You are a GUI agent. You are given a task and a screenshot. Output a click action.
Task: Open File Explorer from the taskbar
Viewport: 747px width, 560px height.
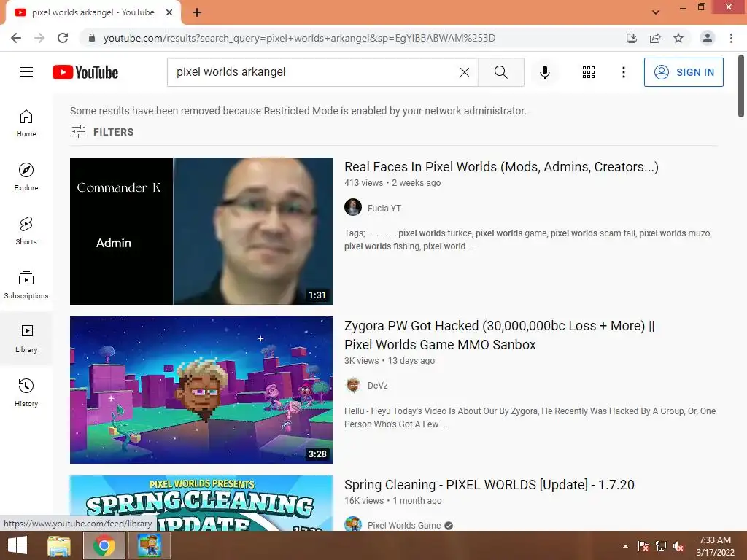(59, 545)
